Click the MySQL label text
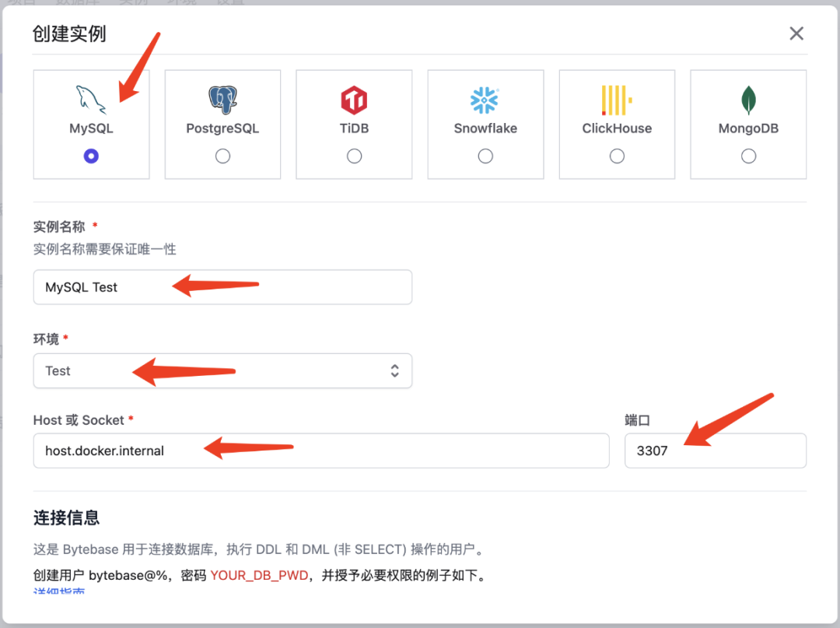The width and height of the screenshot is (840, 628). [x=91, y=128]
